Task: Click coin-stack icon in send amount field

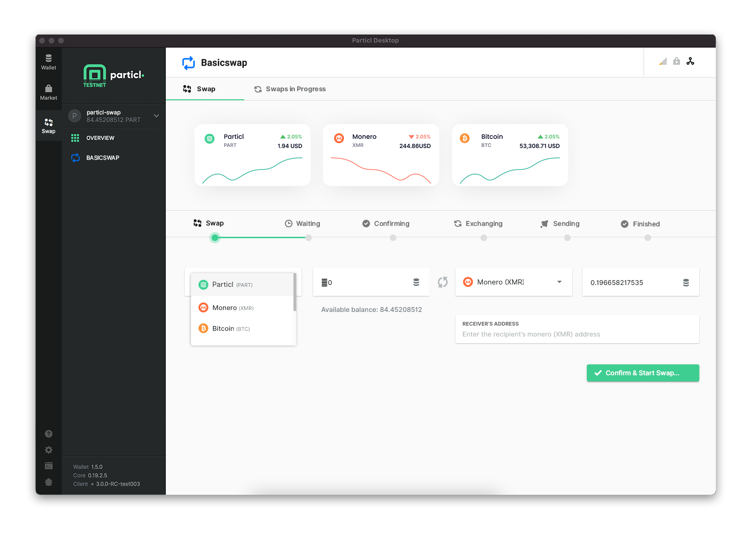Action: pos(416,282)
